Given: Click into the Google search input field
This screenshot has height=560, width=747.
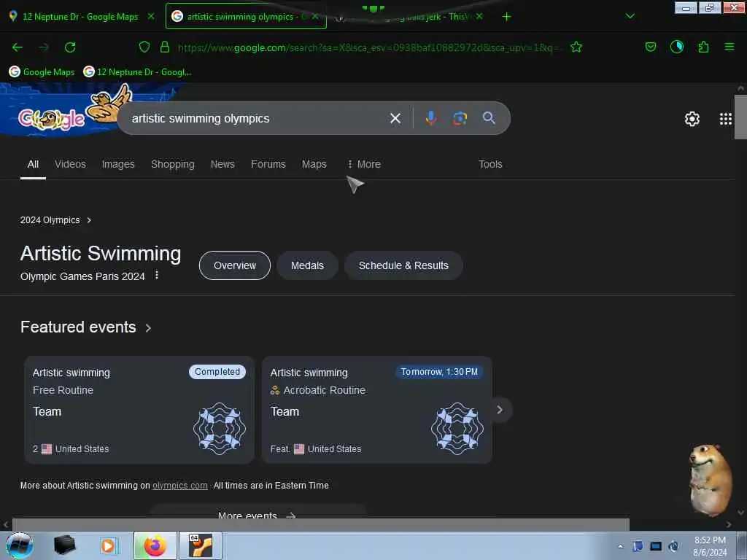Looking at the screenshot, I should coord(258,118).
